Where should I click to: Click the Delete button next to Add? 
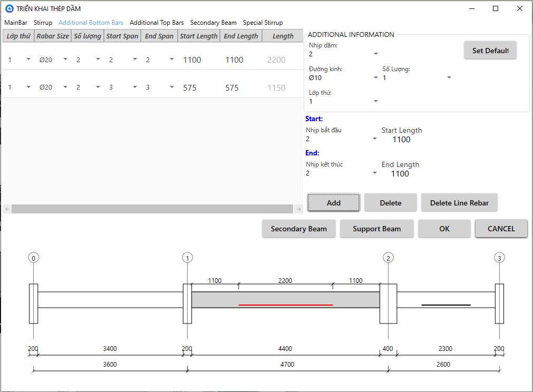tap(391, 203)
